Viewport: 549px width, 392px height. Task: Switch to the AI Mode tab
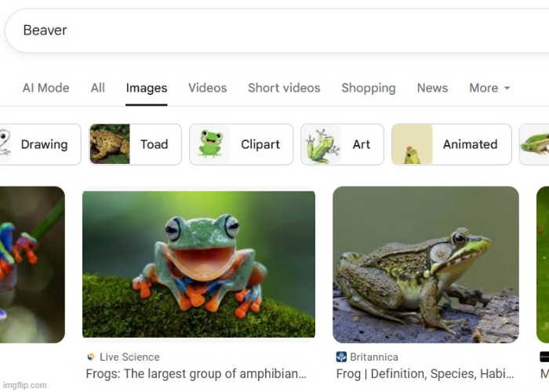point(45,88)
